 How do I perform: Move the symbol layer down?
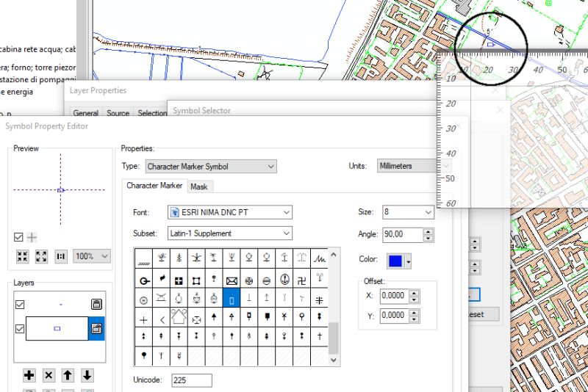87,375
